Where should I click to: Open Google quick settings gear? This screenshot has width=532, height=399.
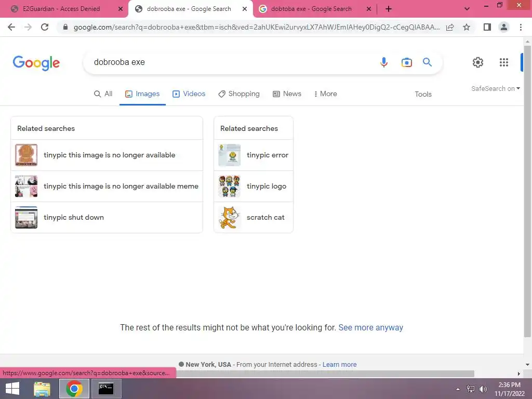[478, 62]
